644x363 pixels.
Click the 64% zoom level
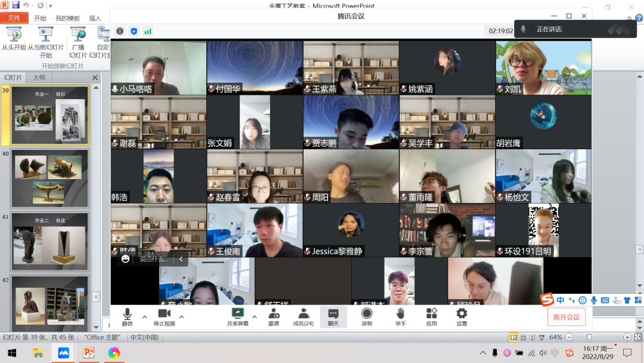pos(556,337)
